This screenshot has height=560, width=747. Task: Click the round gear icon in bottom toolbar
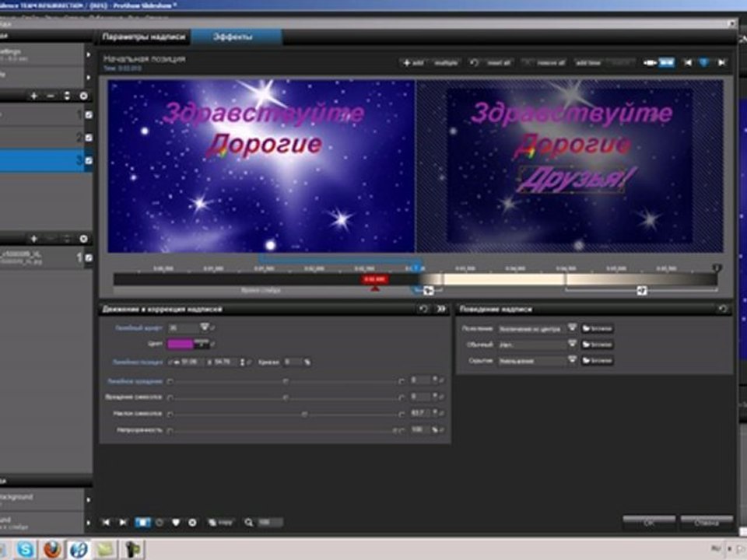[x=192, y=523]
